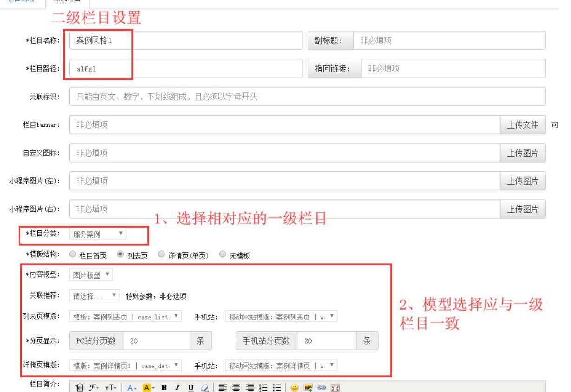This screenshot has height=392, width=571.
Task: Choose the 详情页(单页) template structure option
Action: 161,255
